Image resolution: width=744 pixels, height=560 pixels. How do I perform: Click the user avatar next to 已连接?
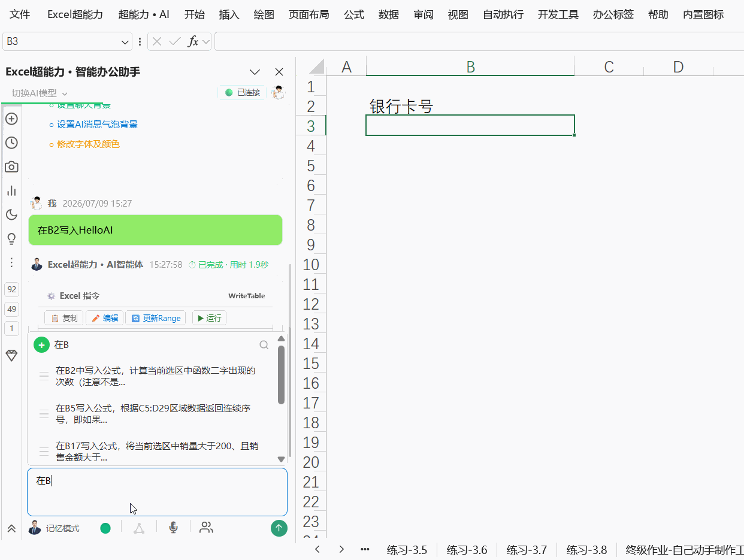(278, 92)
